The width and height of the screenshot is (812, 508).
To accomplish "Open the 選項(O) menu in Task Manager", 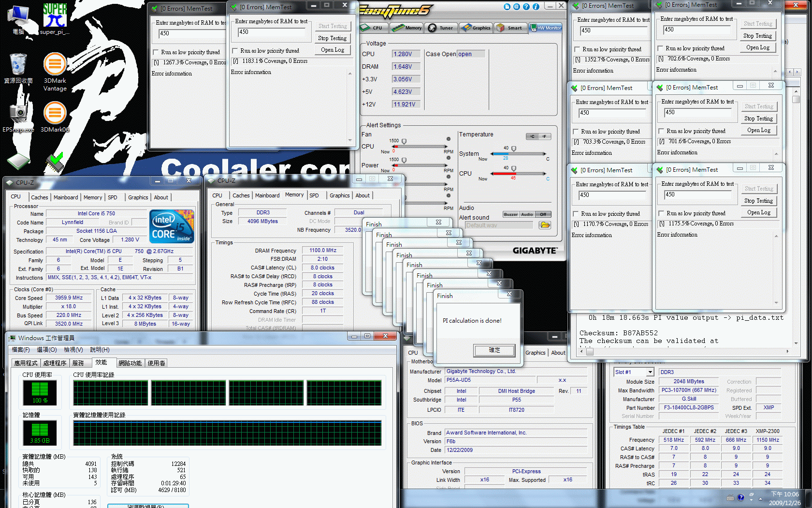I will pyautogui.click(x=47, y=349).
